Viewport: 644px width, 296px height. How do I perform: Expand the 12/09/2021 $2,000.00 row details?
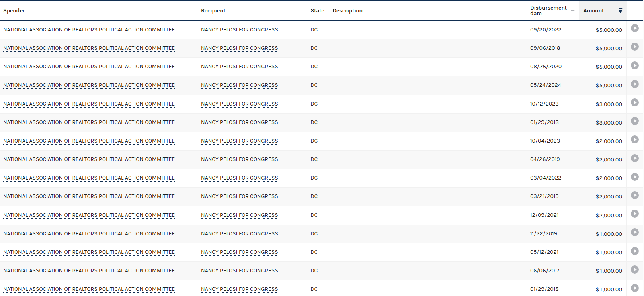coord(634,214)
